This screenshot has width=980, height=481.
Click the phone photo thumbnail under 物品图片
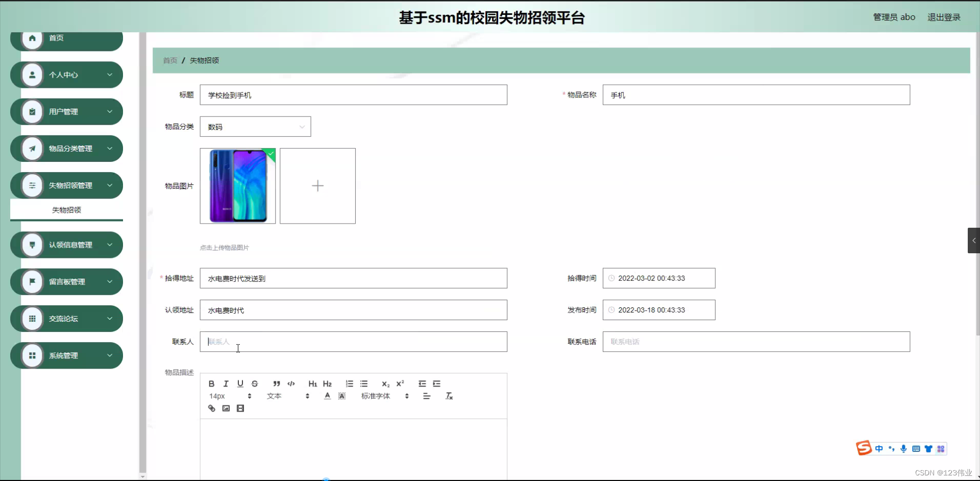click(238, 185)
